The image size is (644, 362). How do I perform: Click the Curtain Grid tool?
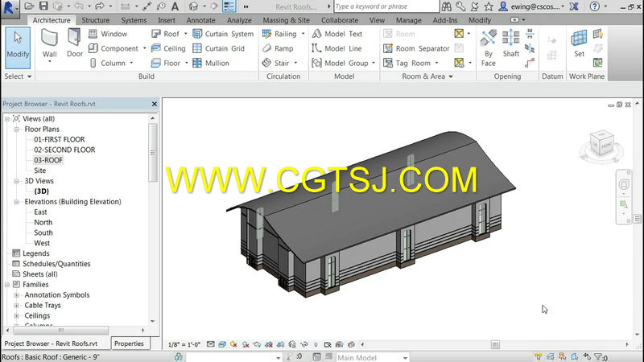coord(218,48)
